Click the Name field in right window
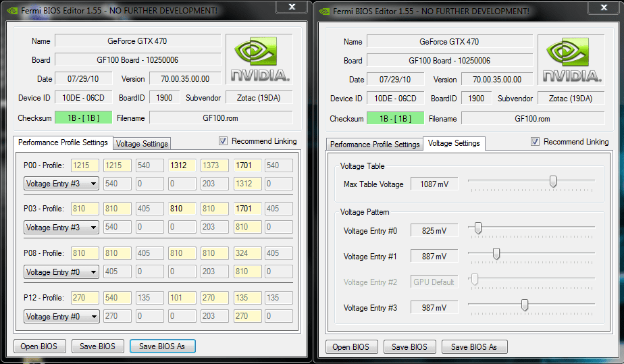 (450, 42)
